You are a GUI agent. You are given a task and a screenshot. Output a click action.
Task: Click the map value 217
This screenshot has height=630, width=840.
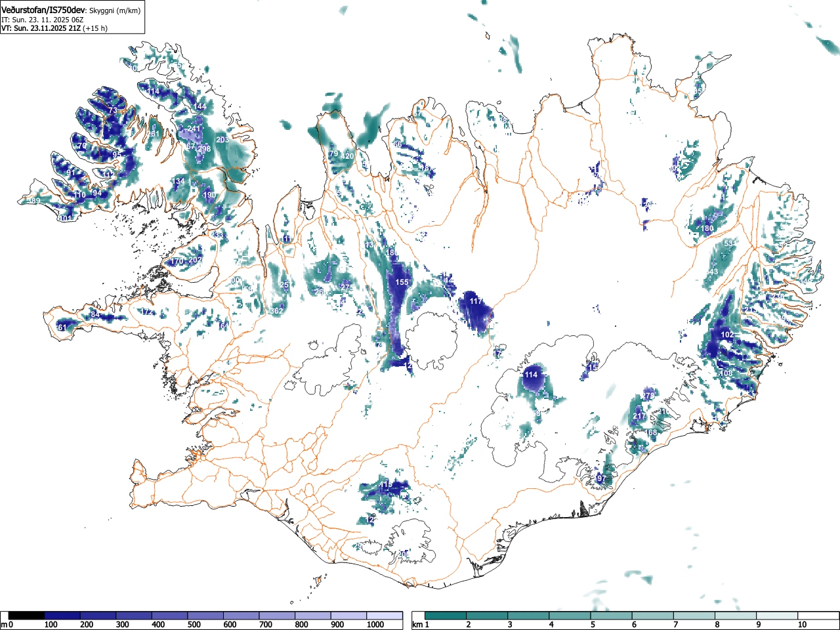pyautogui.click(x=639, y=417)
